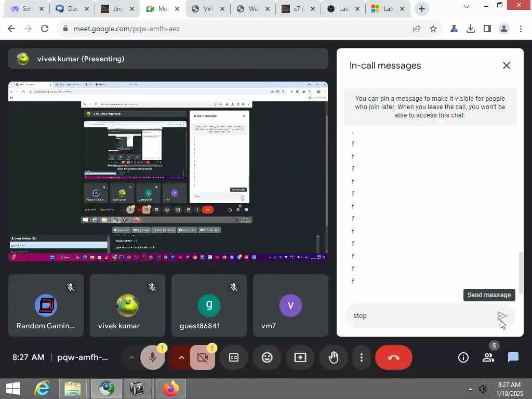This screenshot has width=532, height=399.
Task: Open the tab search dropdown chevron
Action: 467,6
